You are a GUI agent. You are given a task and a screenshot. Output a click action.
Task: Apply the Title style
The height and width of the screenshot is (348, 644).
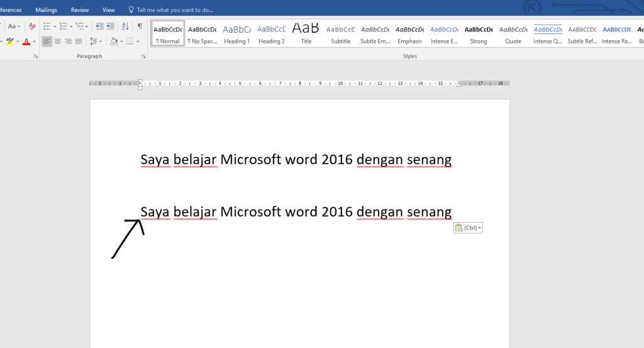tap(306, 34)
